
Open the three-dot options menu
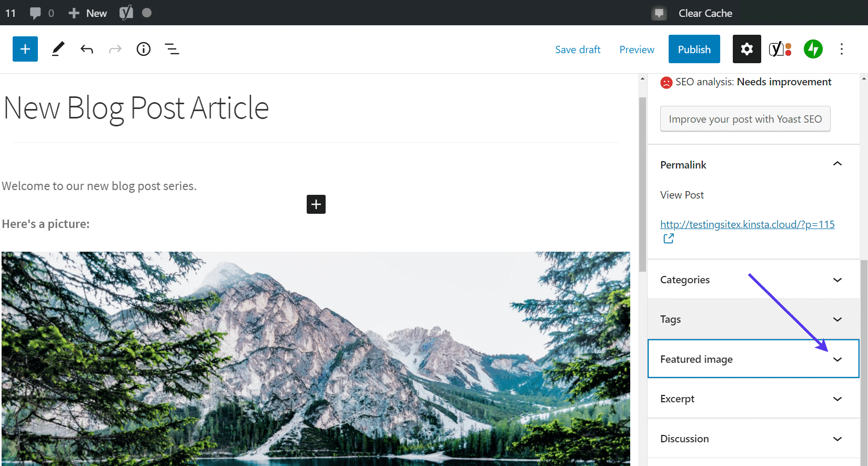pos(842,49)
